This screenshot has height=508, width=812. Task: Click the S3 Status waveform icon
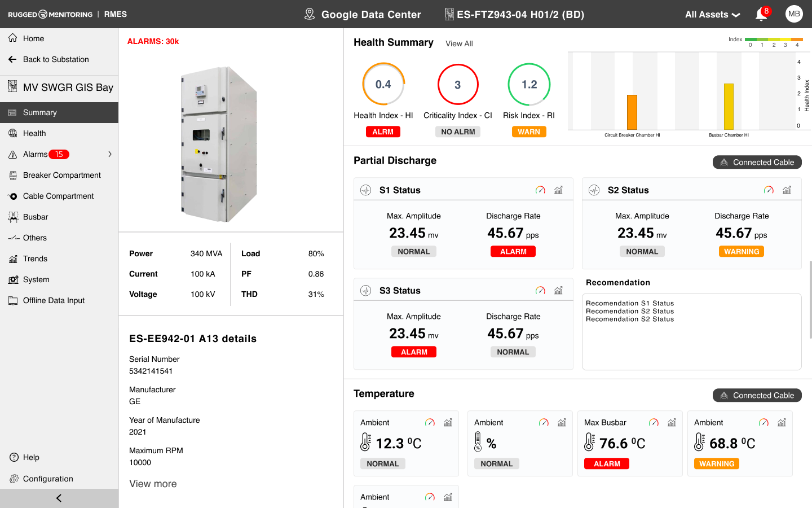366,291
